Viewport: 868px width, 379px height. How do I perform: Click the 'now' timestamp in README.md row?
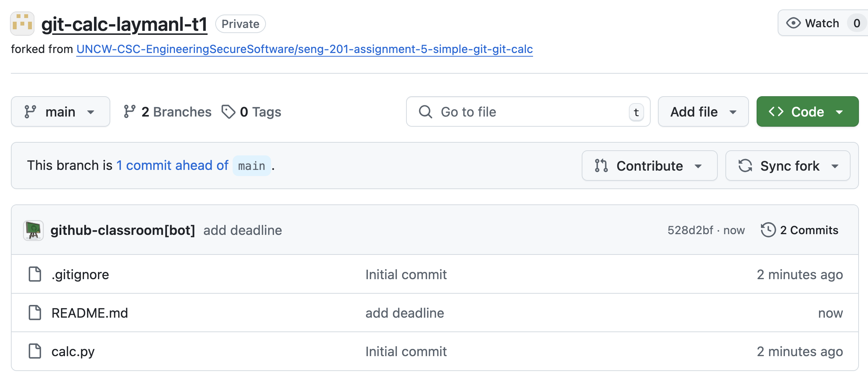click(830, 313)
